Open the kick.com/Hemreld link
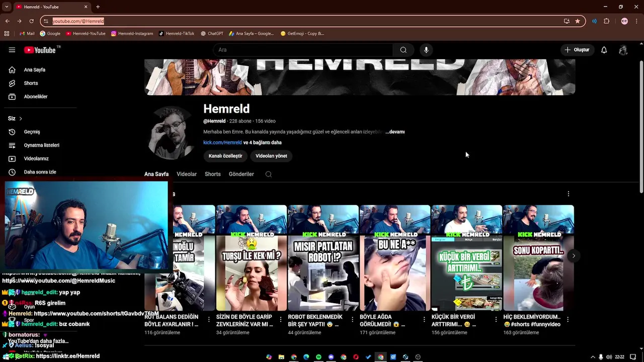This screenshot has width=644, height=362. (222, 143)
